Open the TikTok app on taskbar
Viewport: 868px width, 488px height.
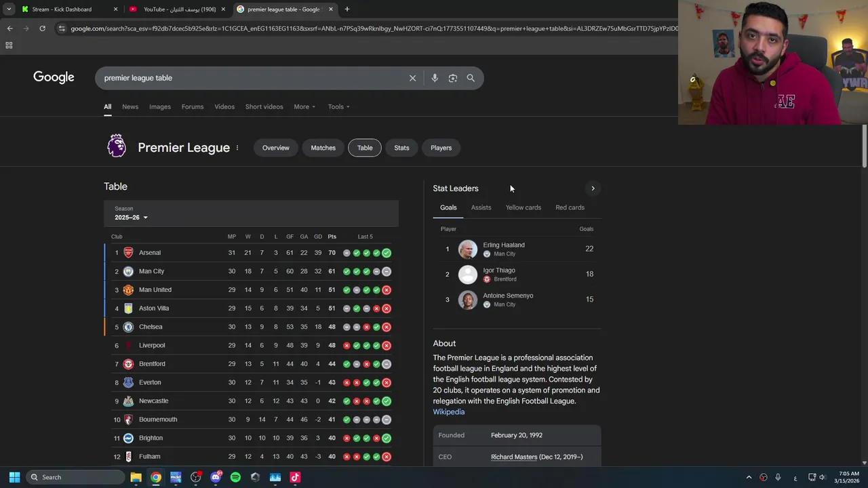[x=295, y=477]
